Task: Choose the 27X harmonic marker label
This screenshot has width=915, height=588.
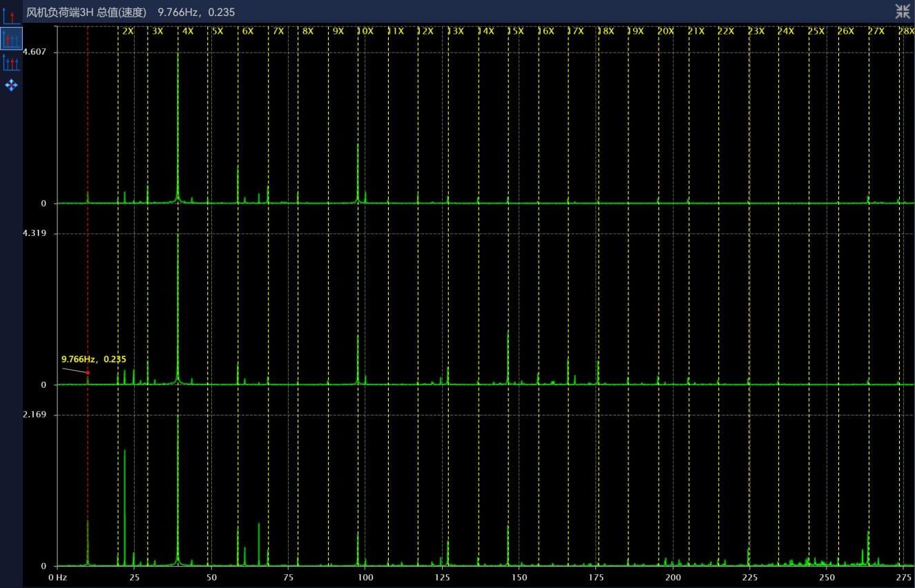Action: point(876,31)
